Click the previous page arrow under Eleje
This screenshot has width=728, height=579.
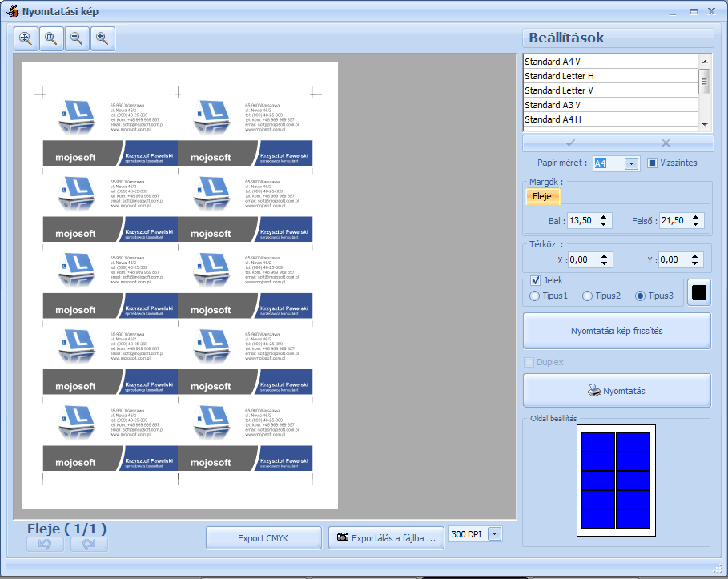(45, 544)
